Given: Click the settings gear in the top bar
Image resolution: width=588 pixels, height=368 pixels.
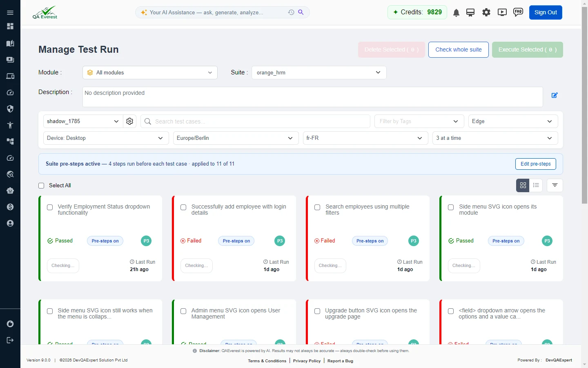Looking at the screenshot, I should pyautogui.click(x=486, y=12).
